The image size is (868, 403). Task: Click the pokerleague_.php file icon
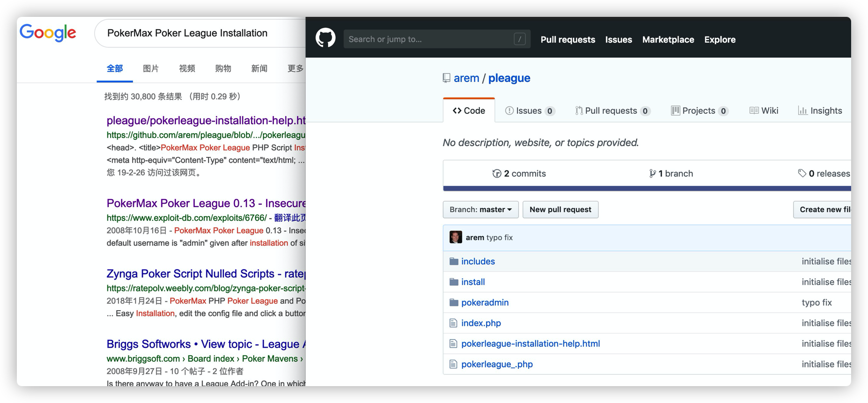(x=453, y=364)
